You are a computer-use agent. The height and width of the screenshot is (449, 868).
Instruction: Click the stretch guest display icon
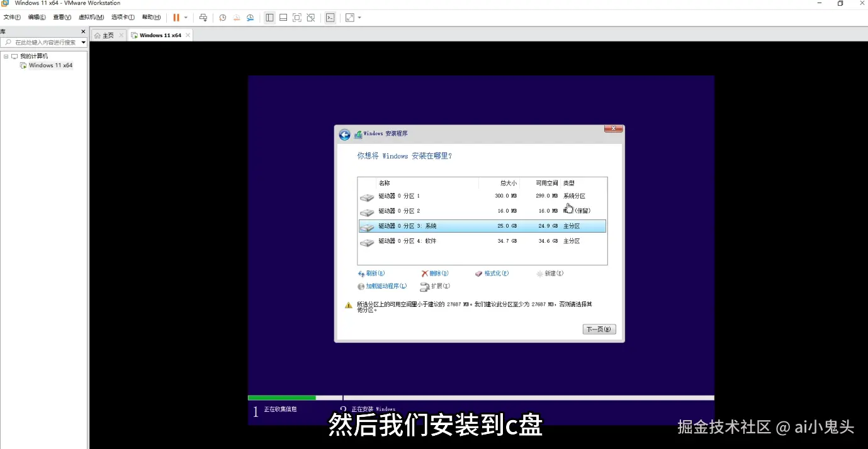[x=350, y=18]
